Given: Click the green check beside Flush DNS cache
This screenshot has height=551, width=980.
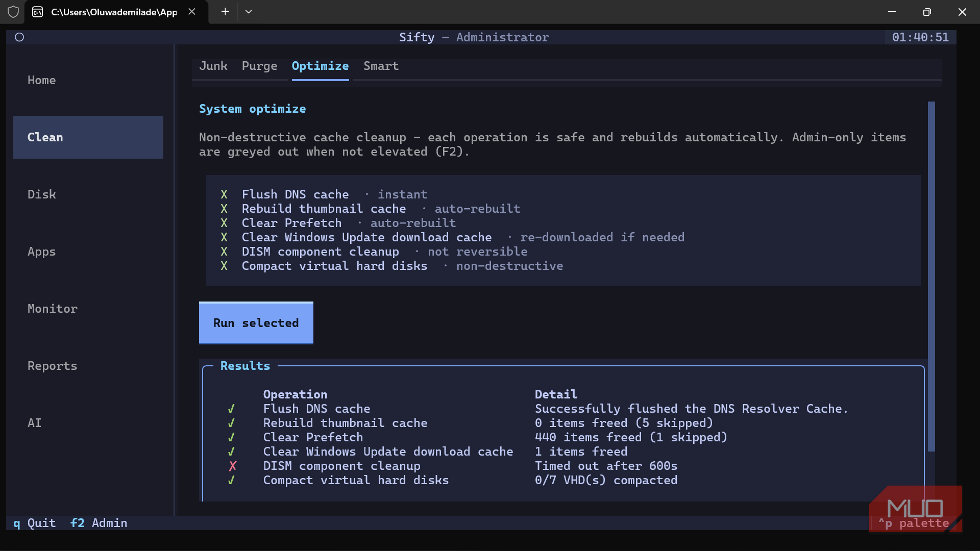Looking at the screenshot, I should click(231, 409).
